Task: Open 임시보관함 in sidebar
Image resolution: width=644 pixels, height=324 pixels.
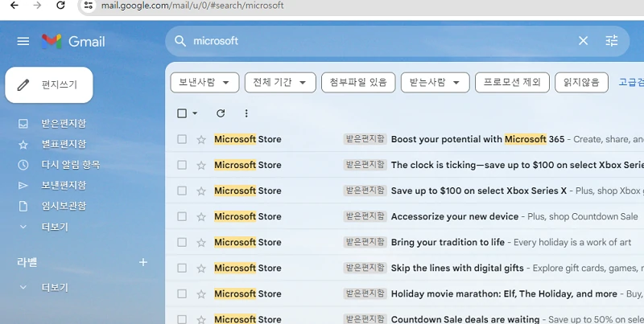Action: [x=64, y=206]
